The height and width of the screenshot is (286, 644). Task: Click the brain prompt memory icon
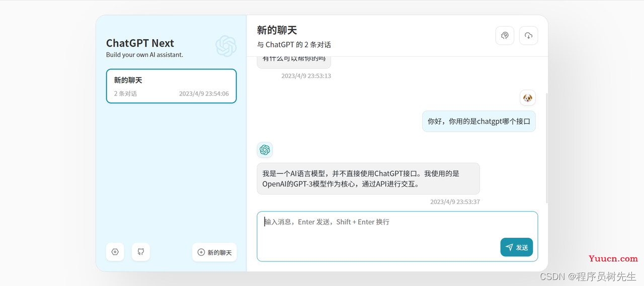[x=505, y=36]
